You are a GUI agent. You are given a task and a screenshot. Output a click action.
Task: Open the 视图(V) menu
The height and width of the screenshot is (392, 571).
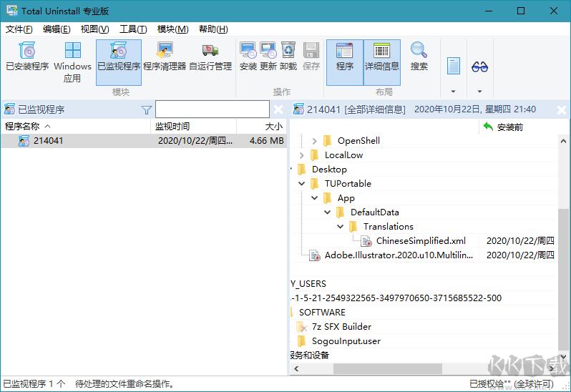click(94, 29)
